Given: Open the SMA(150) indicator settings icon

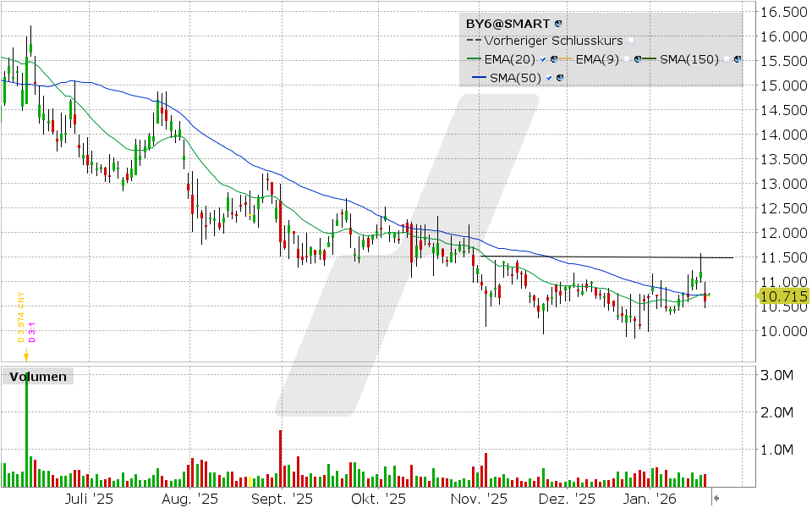Looking at the screenshot, I should (x=738, y=59).
